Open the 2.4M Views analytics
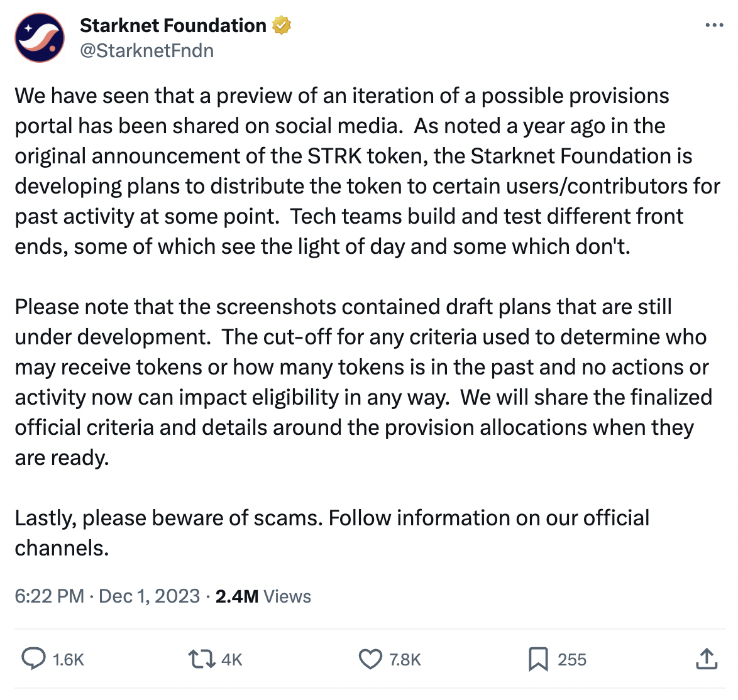This screenshot has width=738, height=700. (263, 596)
